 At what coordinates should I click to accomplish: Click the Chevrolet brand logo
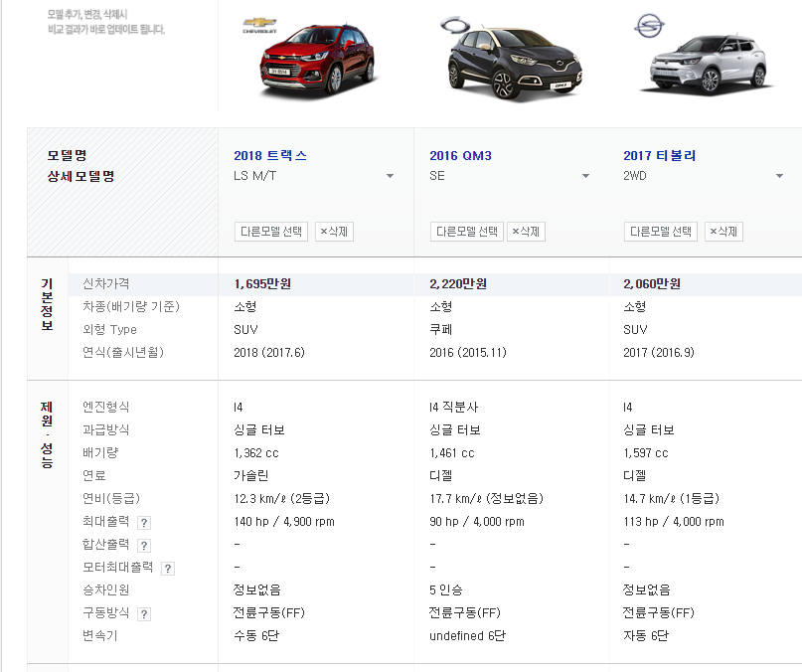point(258,25)
